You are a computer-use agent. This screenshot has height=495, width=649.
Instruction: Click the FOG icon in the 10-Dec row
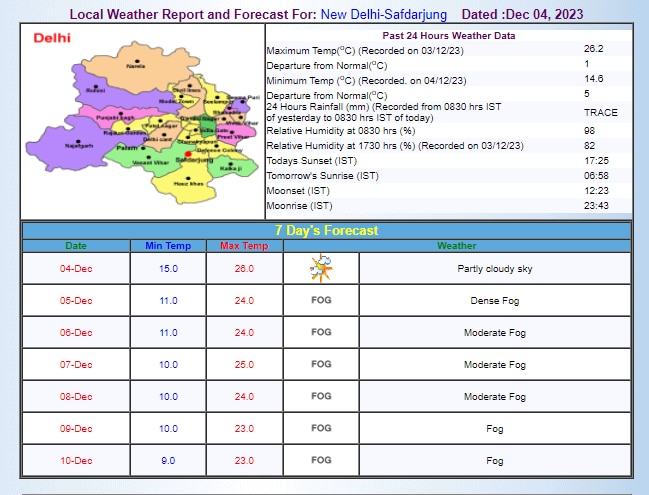click(x=321, y=460)
